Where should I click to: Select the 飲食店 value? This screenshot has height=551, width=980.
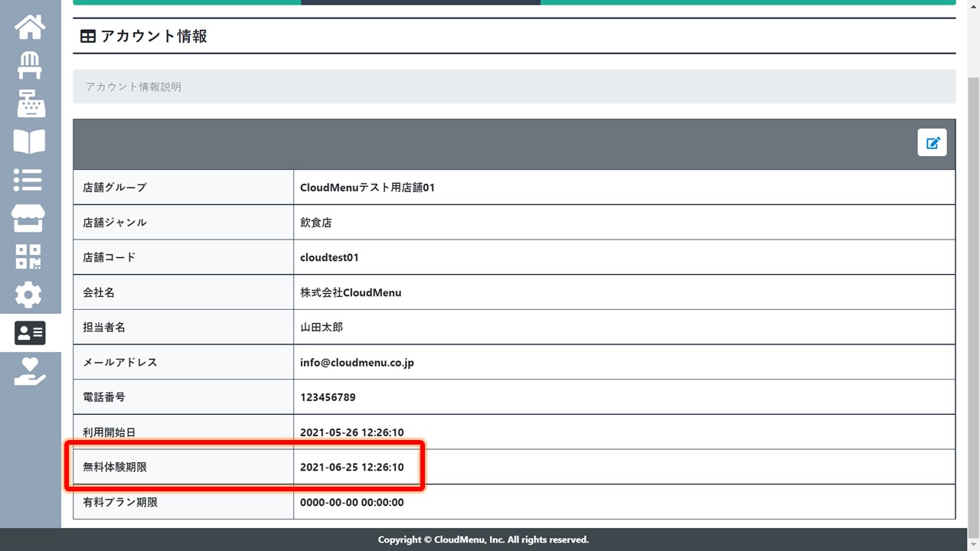(316, 222)
